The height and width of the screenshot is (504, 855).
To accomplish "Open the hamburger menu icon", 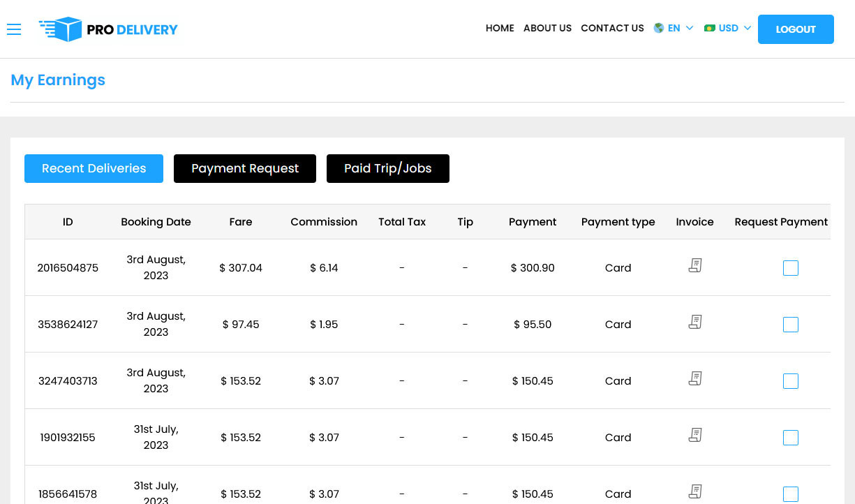I will 14,29.
